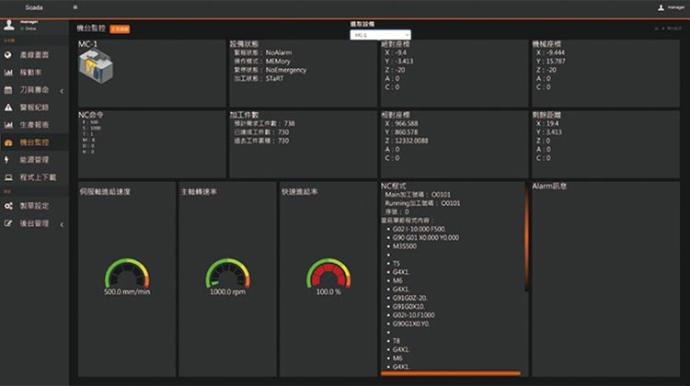690x386 pixels.
Task: Click the orange badge beside the 機台監控 title
Action: [120, 29]
